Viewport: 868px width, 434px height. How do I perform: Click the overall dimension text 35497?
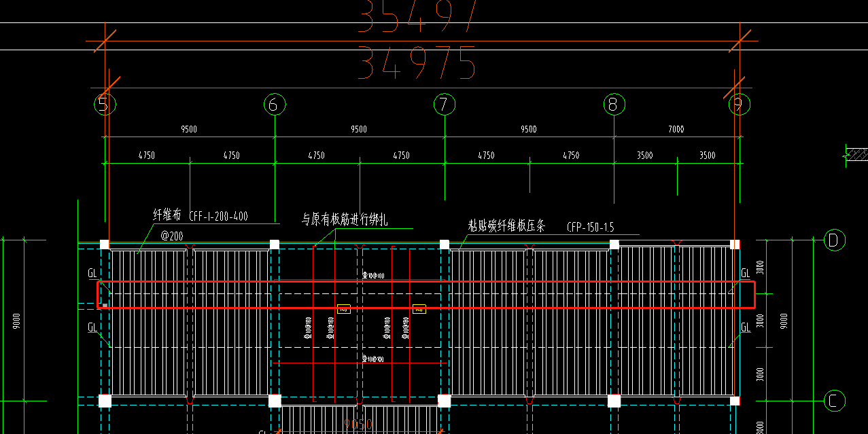click(418, 15)
